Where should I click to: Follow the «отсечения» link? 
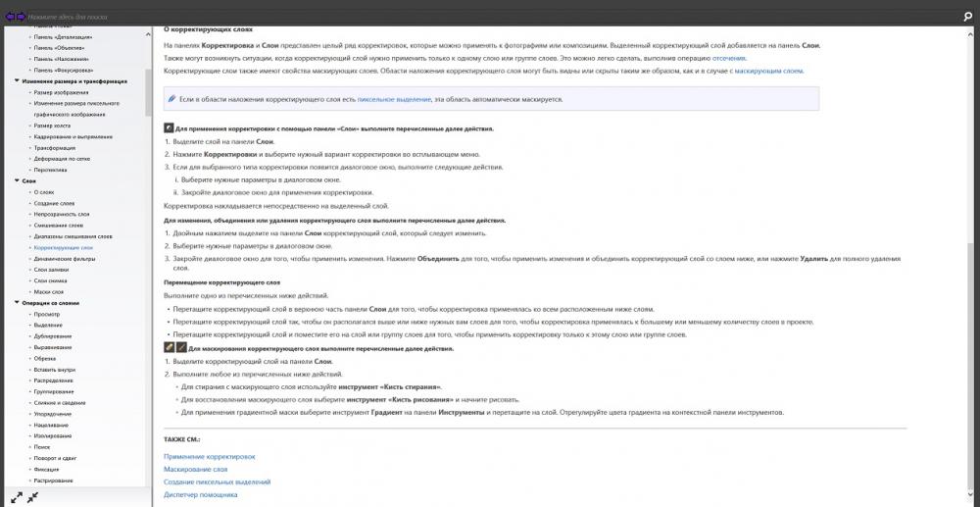[729, 58]
